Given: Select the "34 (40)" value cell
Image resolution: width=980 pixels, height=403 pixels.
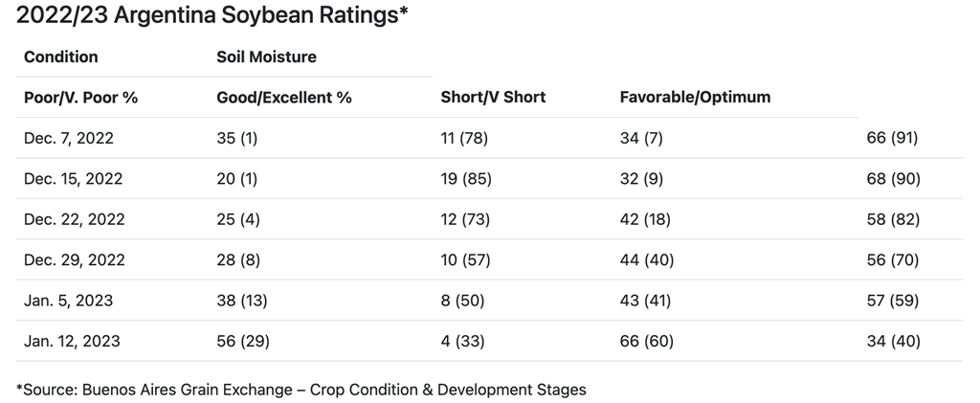Looking at the screenshot, I should pos(892,341).
